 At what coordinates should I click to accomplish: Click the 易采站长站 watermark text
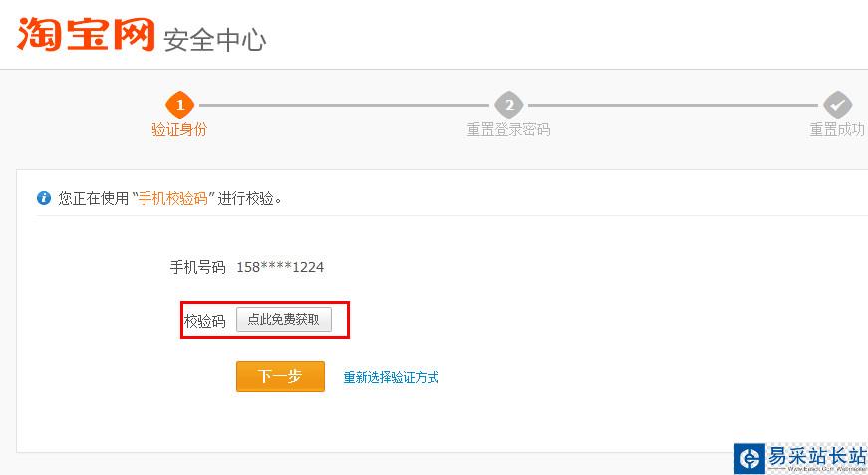817,457
